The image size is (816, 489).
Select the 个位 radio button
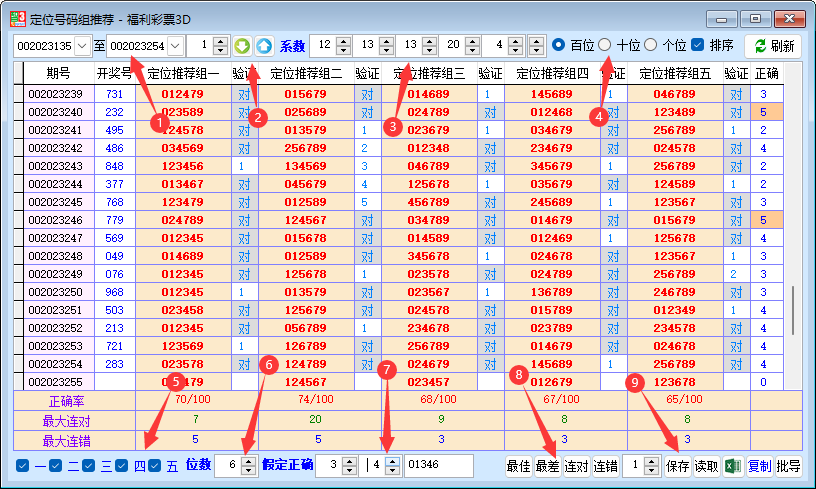[650, 45]
